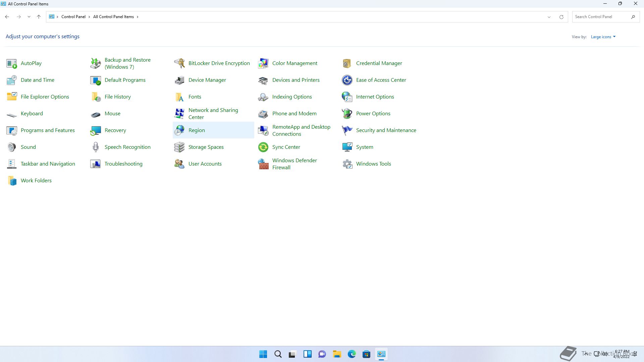The height and width of the screenshot is (362, 644).
Task: Open the recent locations dropdown arrow
Action: coord(29,17)
